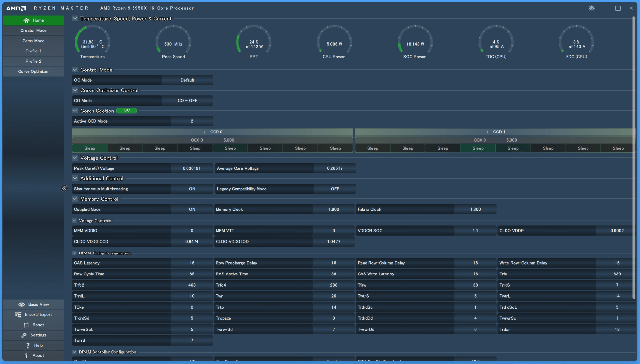Viewport: 640px width, 364px height.
Task: Collapse DRAM Controller Configuration subsection
Action: 74,352
